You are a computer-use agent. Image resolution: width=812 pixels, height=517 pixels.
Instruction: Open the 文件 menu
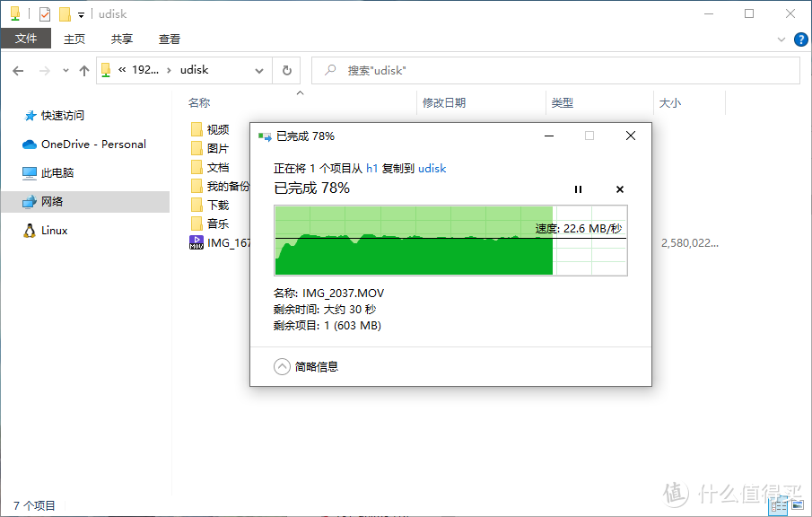pyautogui.click(x=26, y=39)
